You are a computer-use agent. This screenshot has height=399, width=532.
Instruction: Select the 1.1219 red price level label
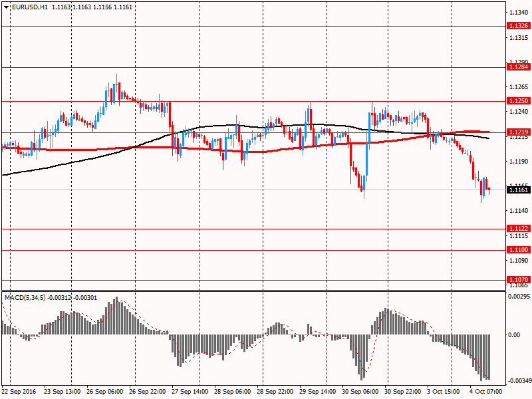click(518, 132)
